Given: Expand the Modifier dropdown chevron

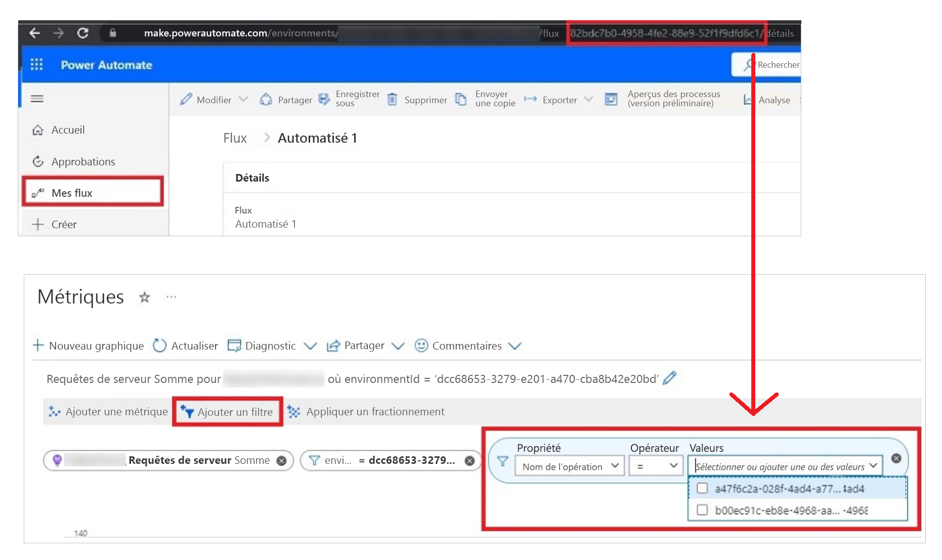Looking at the screenshot, I should tap(243, 99).
